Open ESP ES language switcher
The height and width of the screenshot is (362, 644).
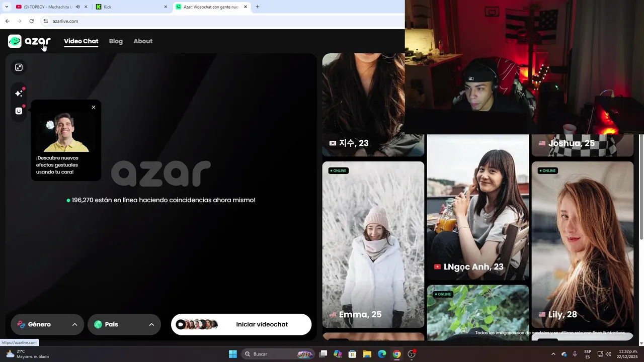click(588, 354)
